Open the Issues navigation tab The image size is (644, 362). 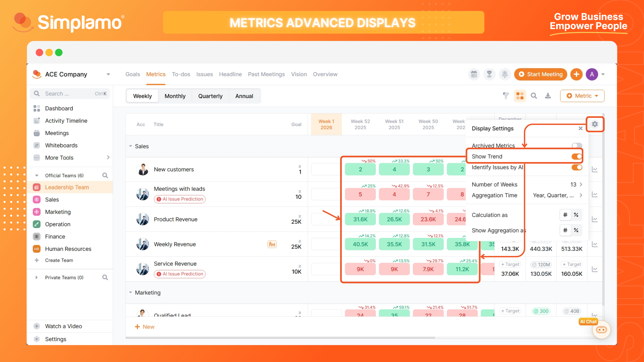[204, 74]
